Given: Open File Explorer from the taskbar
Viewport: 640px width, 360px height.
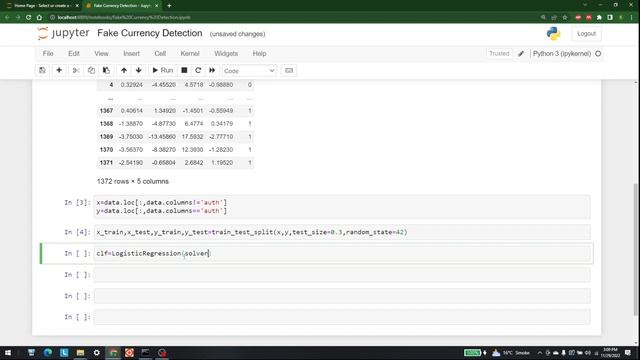Looking at the screenshot, I should click(x=80, y=353).
